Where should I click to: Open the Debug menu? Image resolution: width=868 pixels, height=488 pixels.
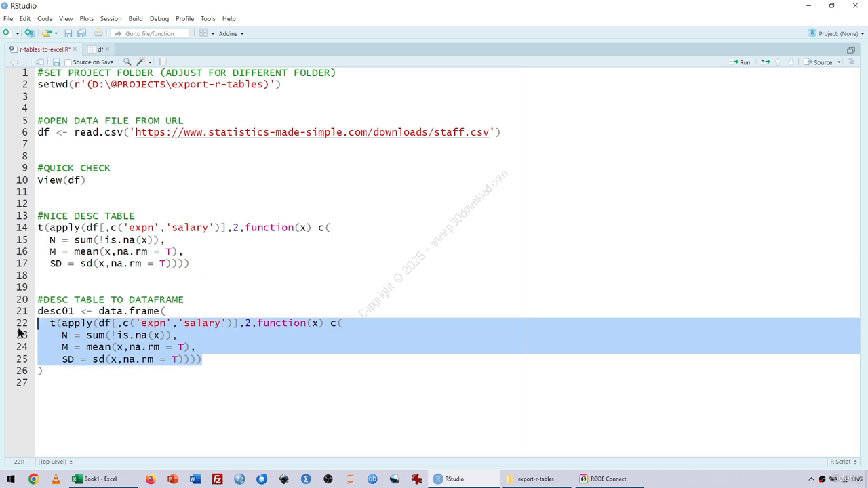coord(159,18)
